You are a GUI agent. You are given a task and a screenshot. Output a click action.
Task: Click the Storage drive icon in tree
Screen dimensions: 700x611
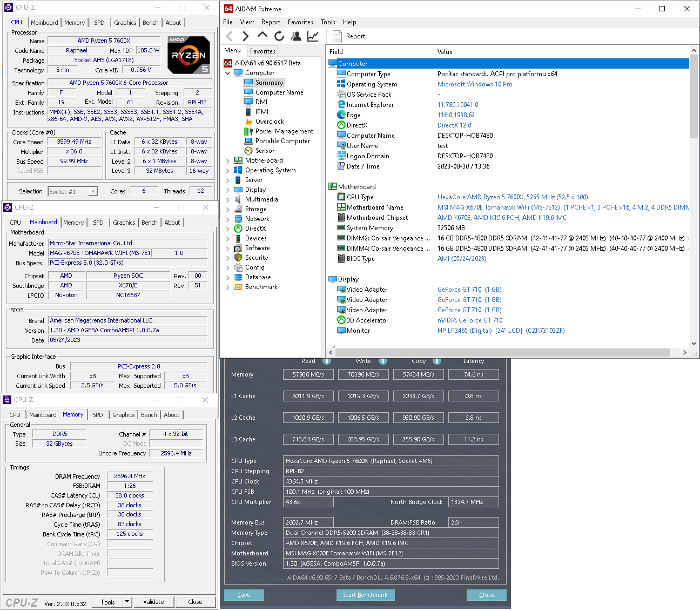pyautogui.click(x=238, y=209)
